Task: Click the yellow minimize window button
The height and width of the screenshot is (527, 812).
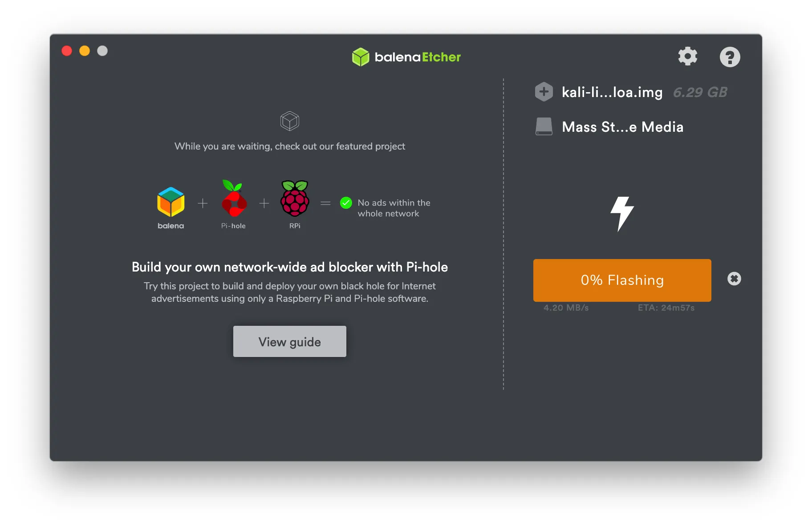Action: (x=85, y=51)
